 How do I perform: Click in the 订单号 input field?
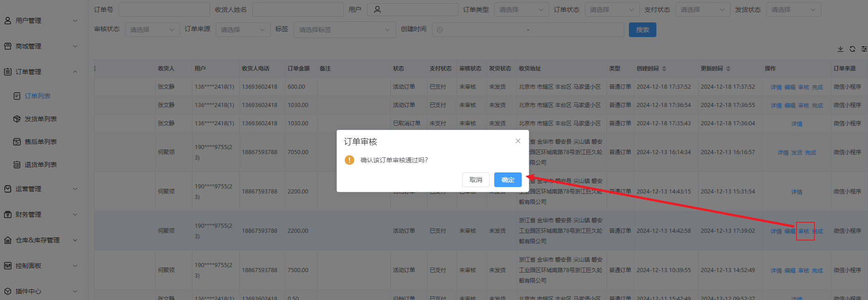[164, 10]
